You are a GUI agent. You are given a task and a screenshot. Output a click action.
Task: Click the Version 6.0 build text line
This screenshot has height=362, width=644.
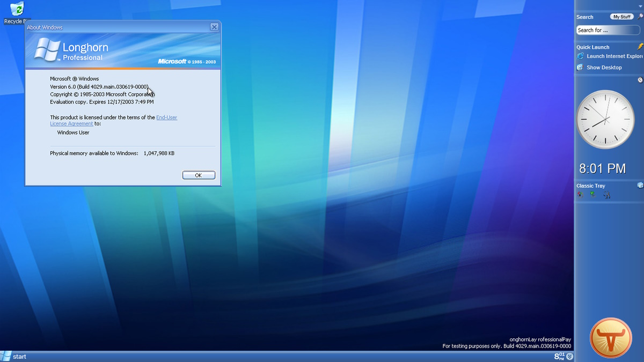pos(99,86)
